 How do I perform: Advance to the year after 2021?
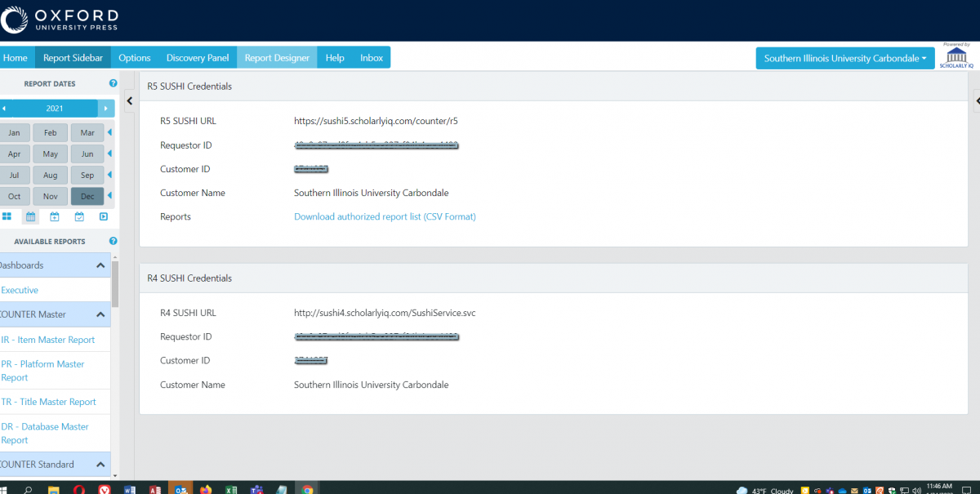[x=106, y=109]
